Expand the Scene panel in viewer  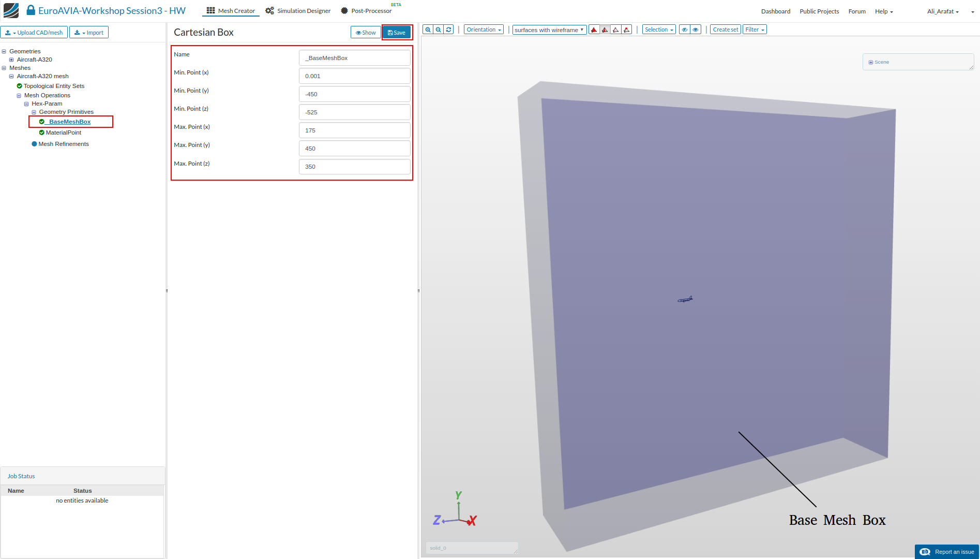[871, 62]
